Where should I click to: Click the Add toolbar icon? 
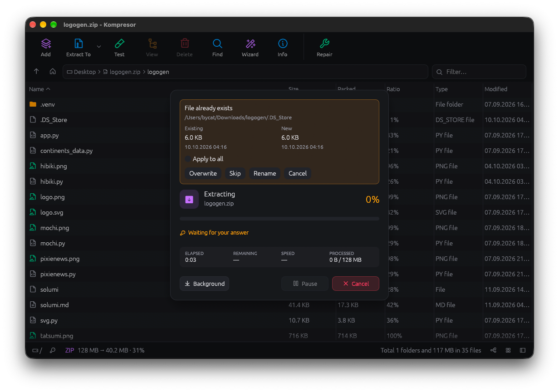pyautogui.click(x=46, y=44)
